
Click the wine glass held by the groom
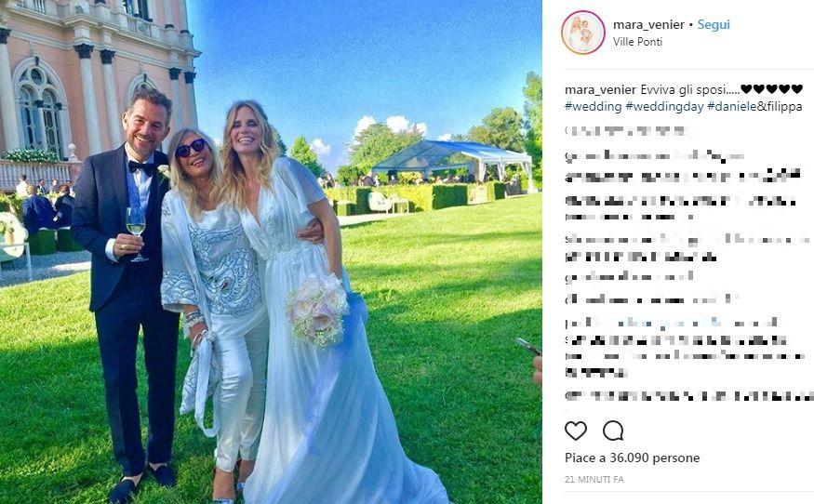coord(136,233)
